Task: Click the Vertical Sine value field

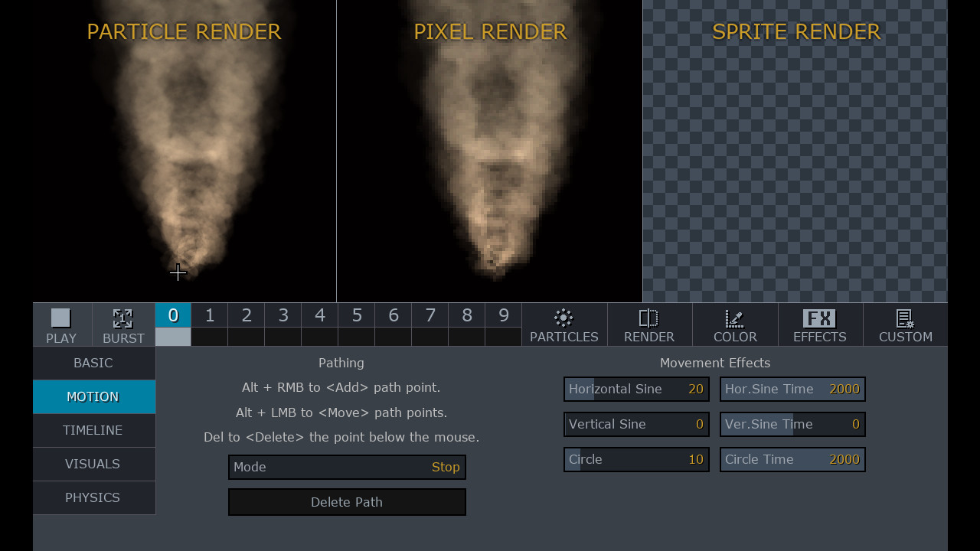Action: coord(636,424)
